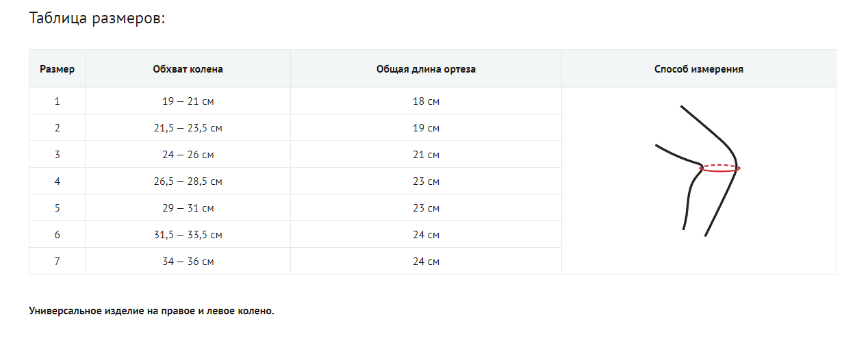Click the "19 см" length cell
Image resolution: width=868 pixels, height=343 pixels.
coord(426,128)
